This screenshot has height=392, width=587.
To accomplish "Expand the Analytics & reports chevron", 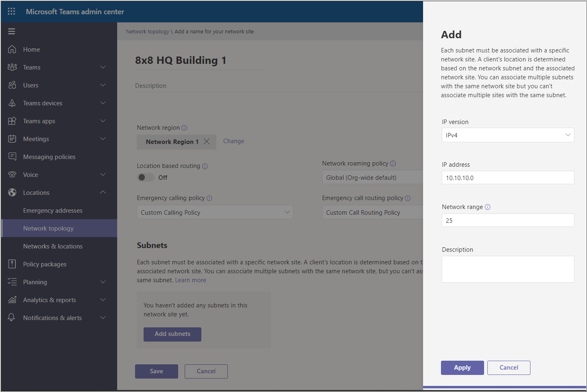I will click(x=103, y=300).
